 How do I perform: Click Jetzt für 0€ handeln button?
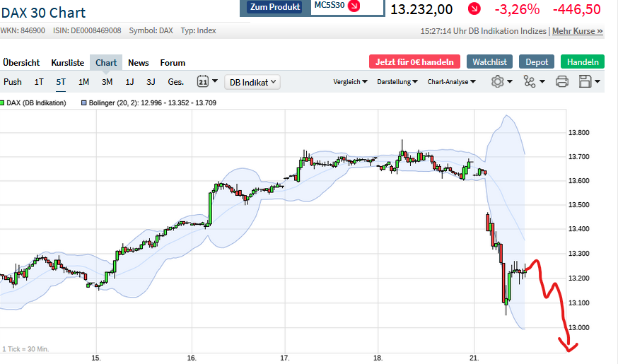[414, 62]
